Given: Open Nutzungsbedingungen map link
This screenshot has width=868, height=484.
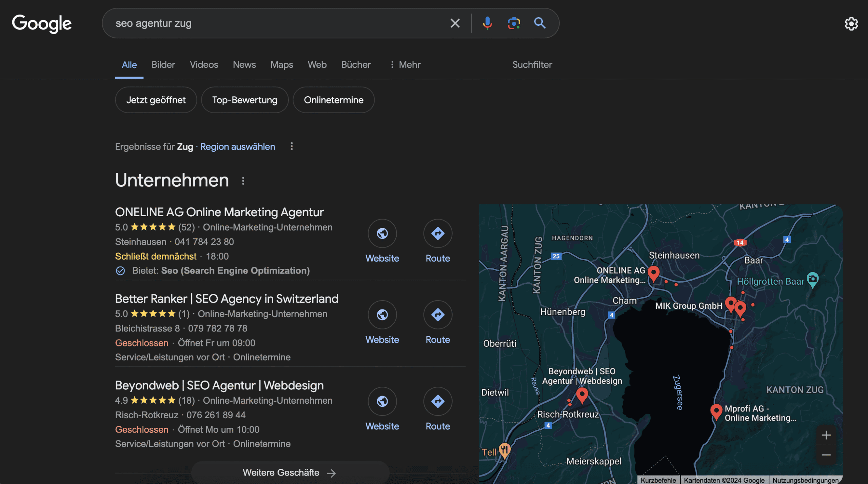Looking at the screenshot, I should [805, 480].
